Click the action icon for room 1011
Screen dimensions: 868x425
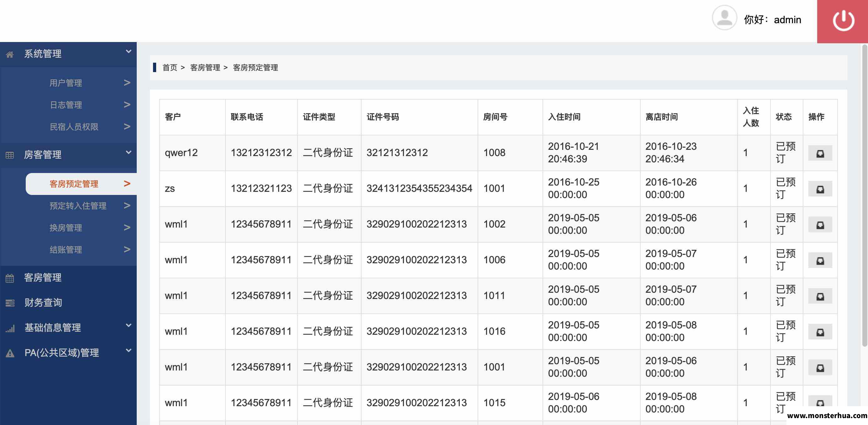point(820,296)
